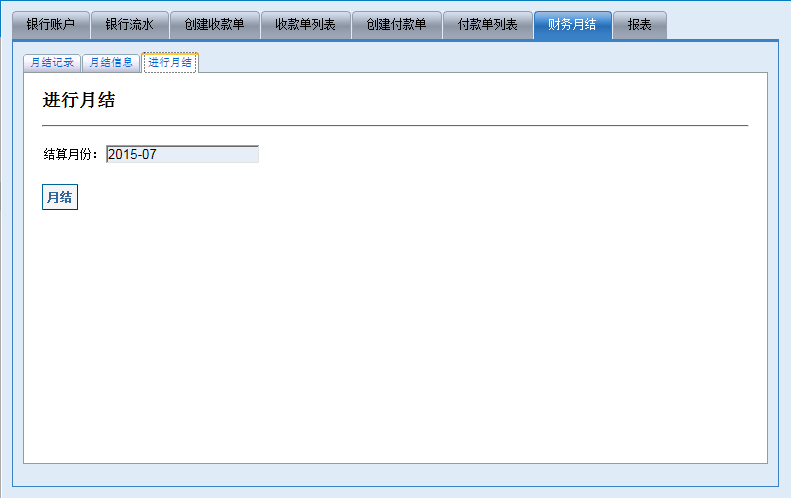Viewport: 791px width, 498px height.
Task: Click the 进行月结 heading text
Action: coord(79,100)
